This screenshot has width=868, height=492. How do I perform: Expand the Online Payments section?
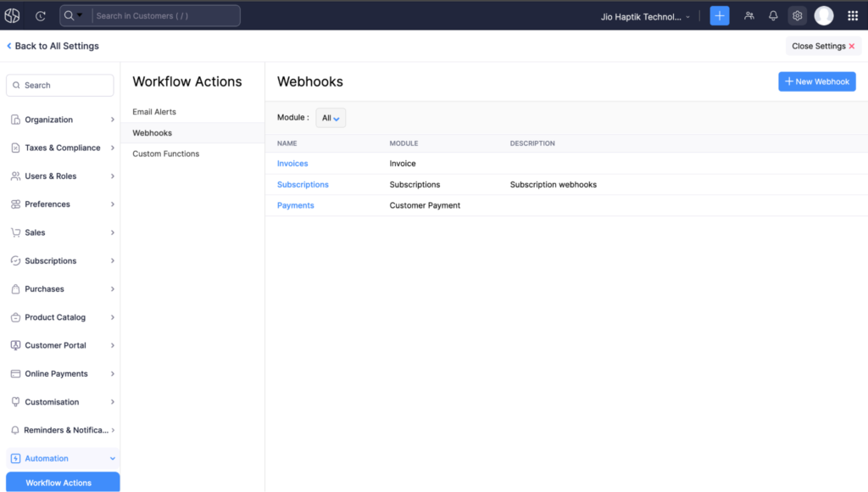click(60, 373)
